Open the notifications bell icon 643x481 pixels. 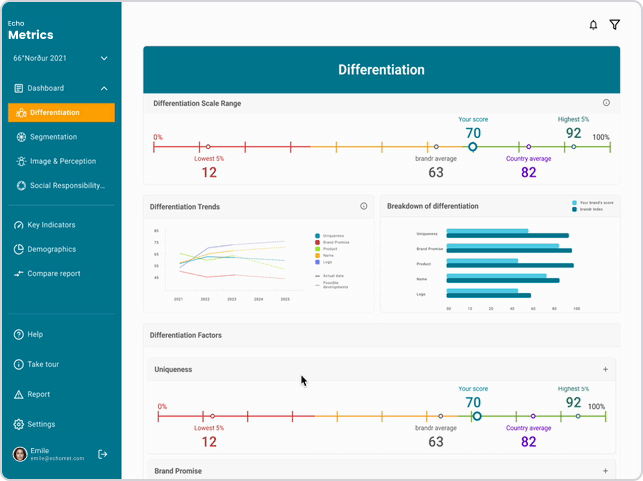(x=593, y=25)
